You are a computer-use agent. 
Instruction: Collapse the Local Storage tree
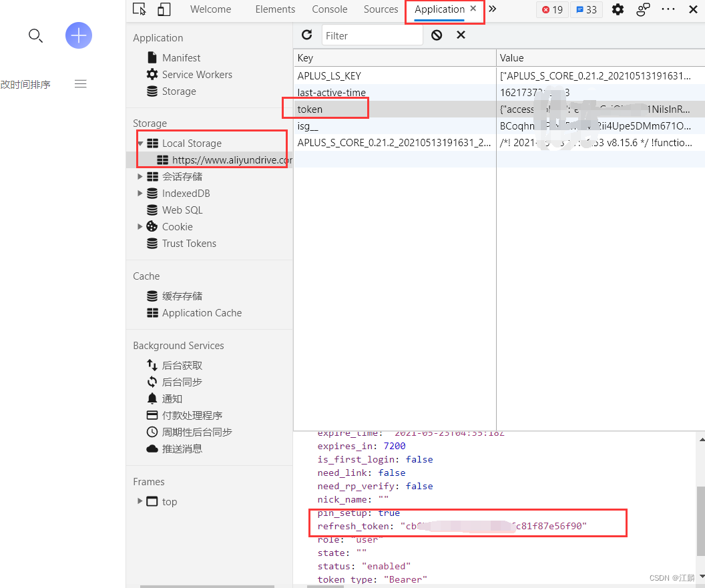pyautogui.click(x=139, y=143)
